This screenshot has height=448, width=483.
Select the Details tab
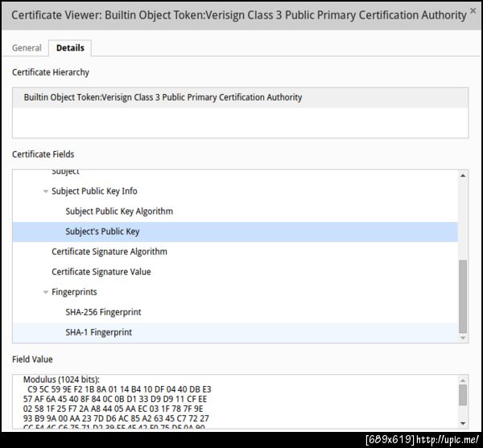coord(70,48)
